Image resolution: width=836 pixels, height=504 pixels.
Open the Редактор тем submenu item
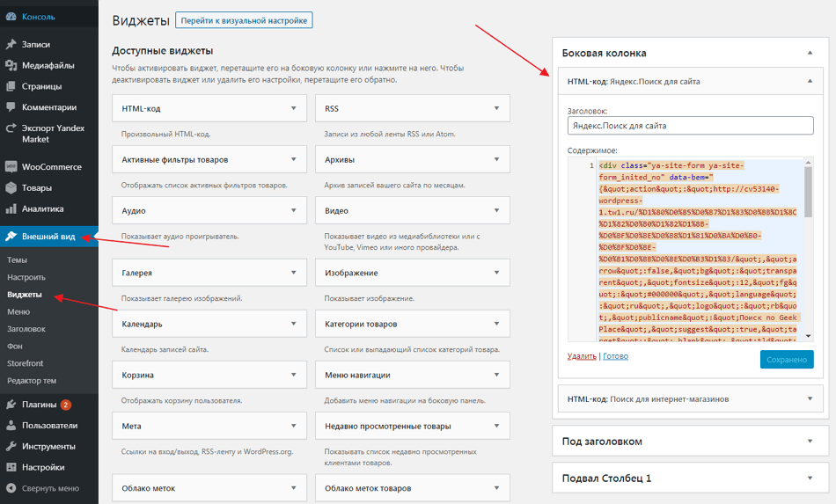(x=32, y=380)
